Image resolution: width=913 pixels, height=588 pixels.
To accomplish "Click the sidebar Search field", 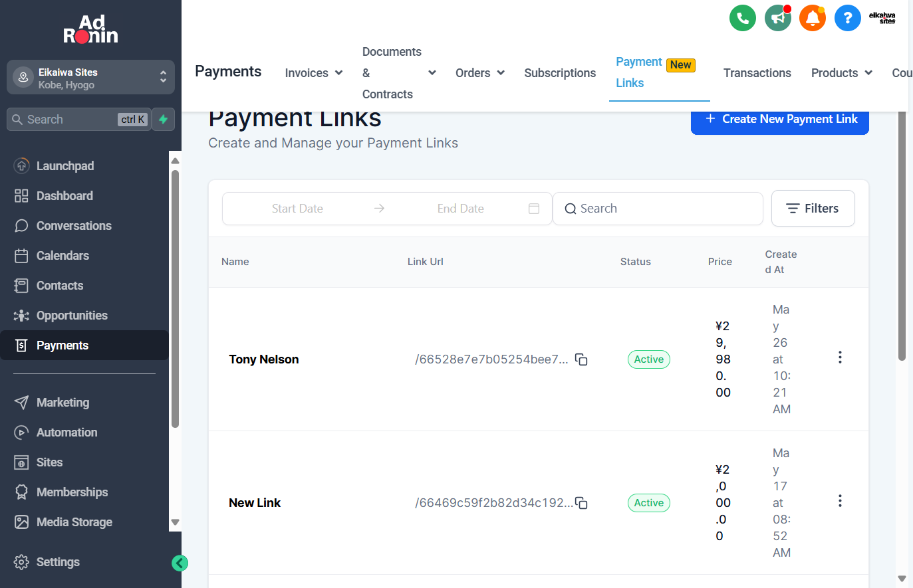I will (78, 120).
